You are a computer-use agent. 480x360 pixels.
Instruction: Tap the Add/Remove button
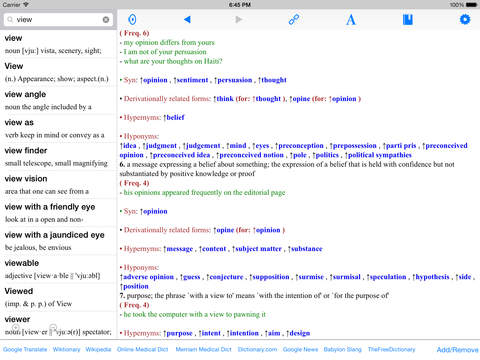coord(457,350)
